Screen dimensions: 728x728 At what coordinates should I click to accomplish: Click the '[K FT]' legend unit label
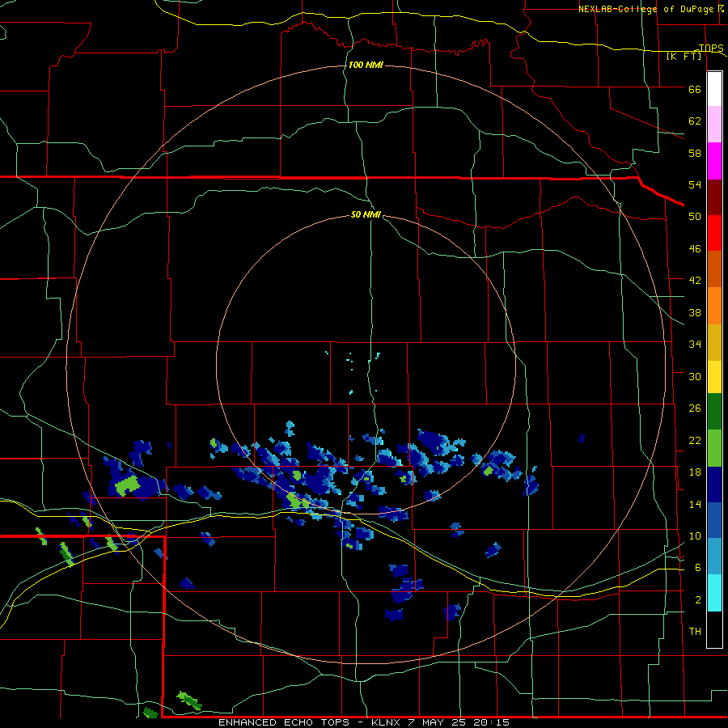pos(684,56)
